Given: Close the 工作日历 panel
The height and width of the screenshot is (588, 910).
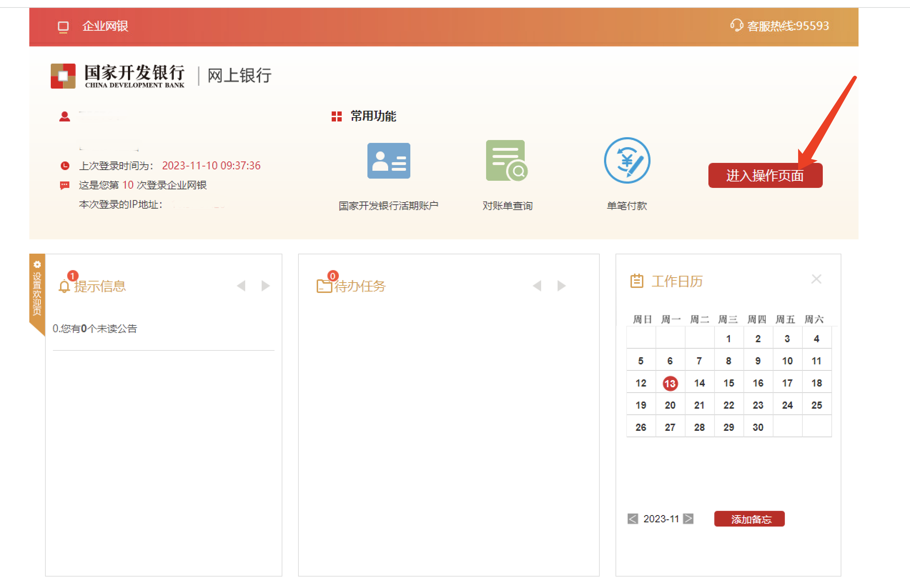Looking at the screenshot, I should click(816, 279).
